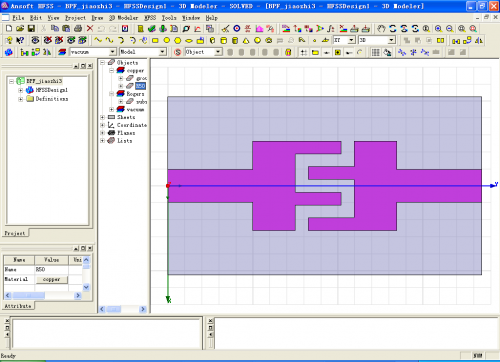Click model tree horizontal scrollbar left arrow

[102, 309]
